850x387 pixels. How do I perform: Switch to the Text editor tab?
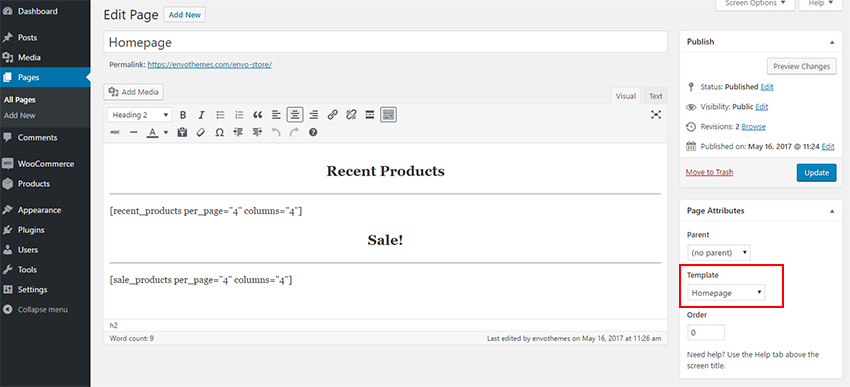656,96
